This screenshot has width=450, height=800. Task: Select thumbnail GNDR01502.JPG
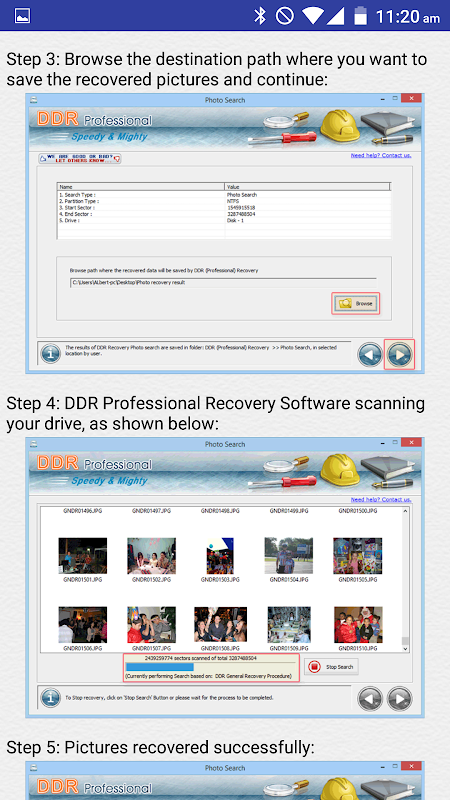152,556
